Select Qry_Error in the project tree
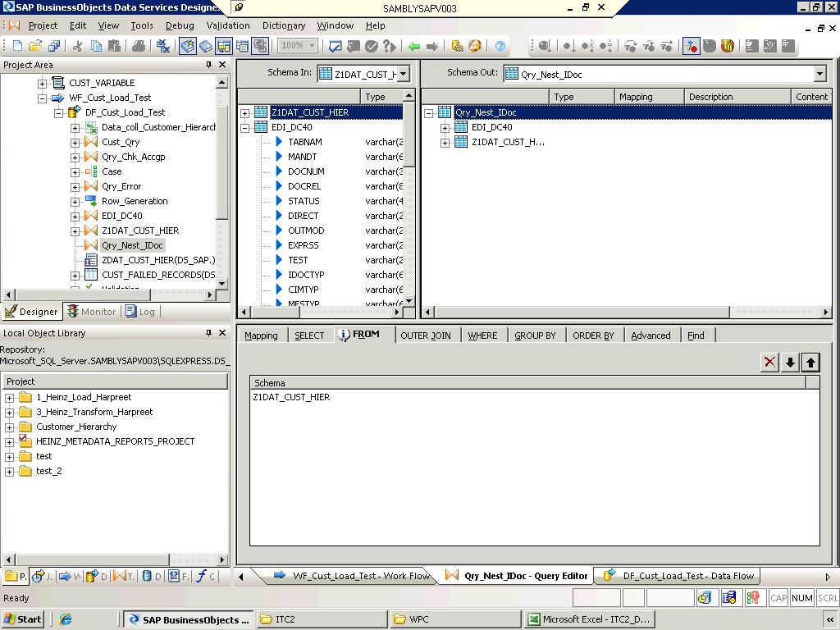Screen dimensions: 840x630 coord(121,186)
